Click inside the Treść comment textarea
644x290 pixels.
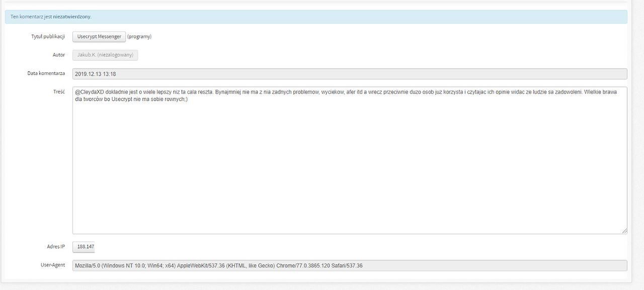pyautogui.click(x=350, y=160)
